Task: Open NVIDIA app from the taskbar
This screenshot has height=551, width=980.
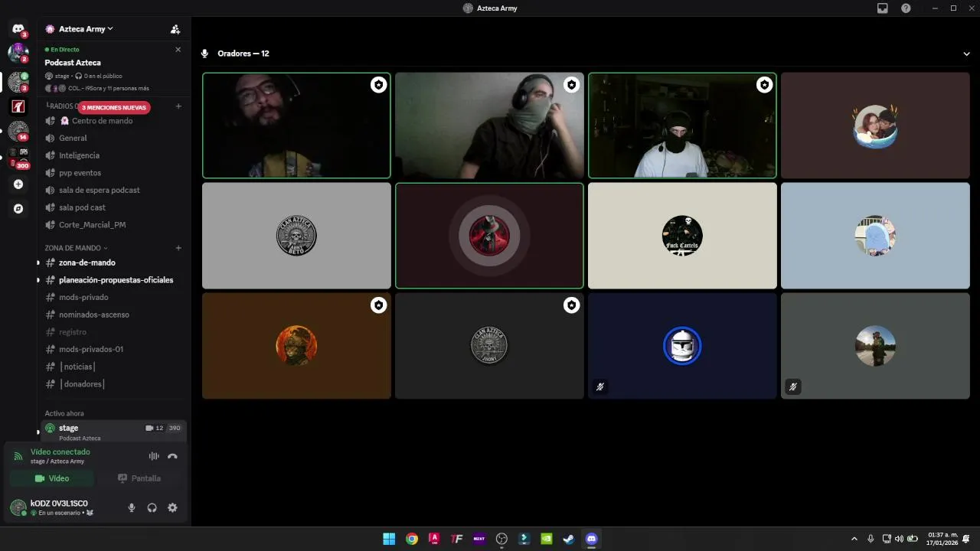Action: (x=547, y=539)
